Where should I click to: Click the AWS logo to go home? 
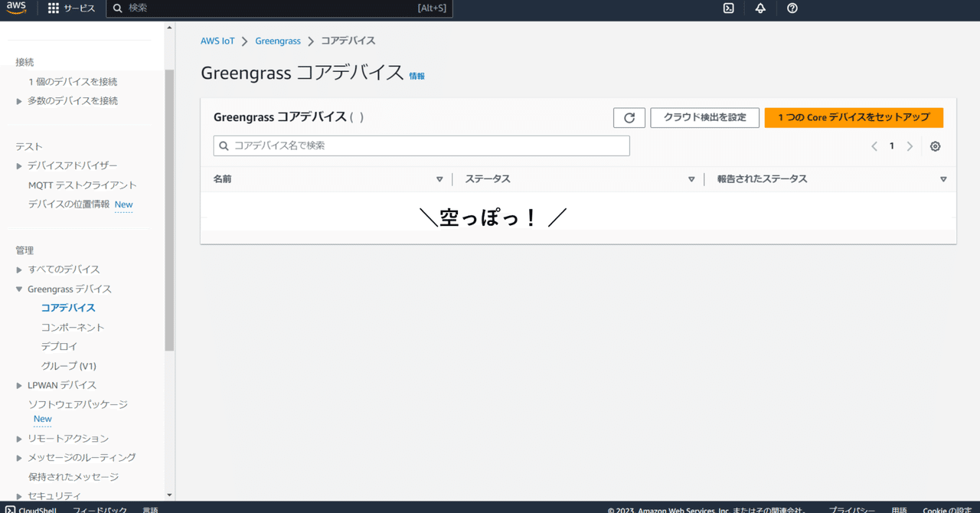[x=16, y=8]
